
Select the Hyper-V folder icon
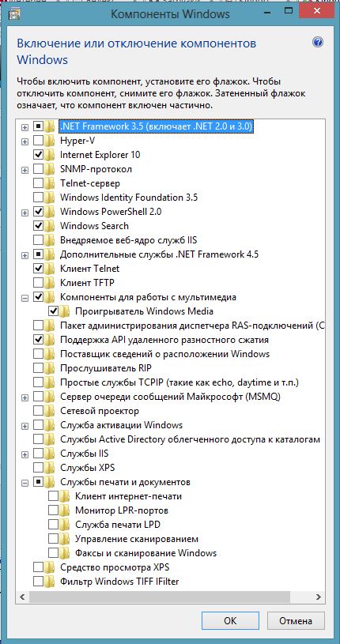coord(50,141)
